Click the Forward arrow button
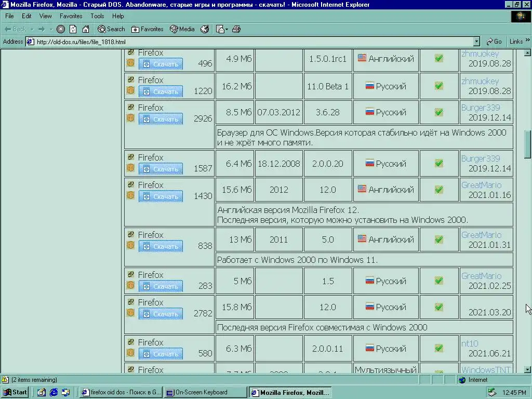This screenshot has width=532, height=399. point(42,29)
